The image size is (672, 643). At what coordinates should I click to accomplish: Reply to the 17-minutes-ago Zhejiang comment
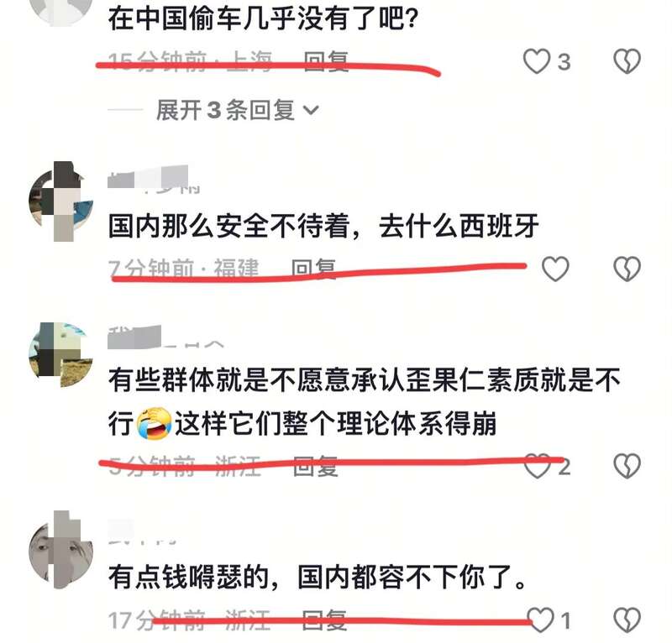click(324, 619)
